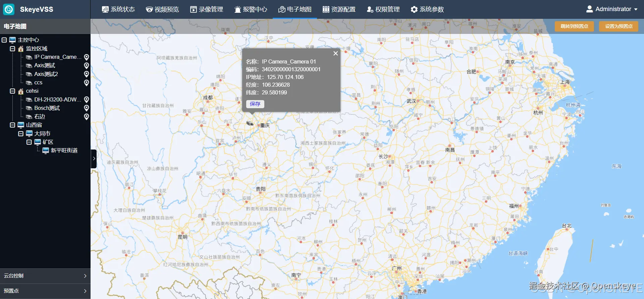Click the 山西省 monitor icon
Image resolution: width=644 pixels, height=299 pixels.
pyautogui.click(x=21, y=125)
